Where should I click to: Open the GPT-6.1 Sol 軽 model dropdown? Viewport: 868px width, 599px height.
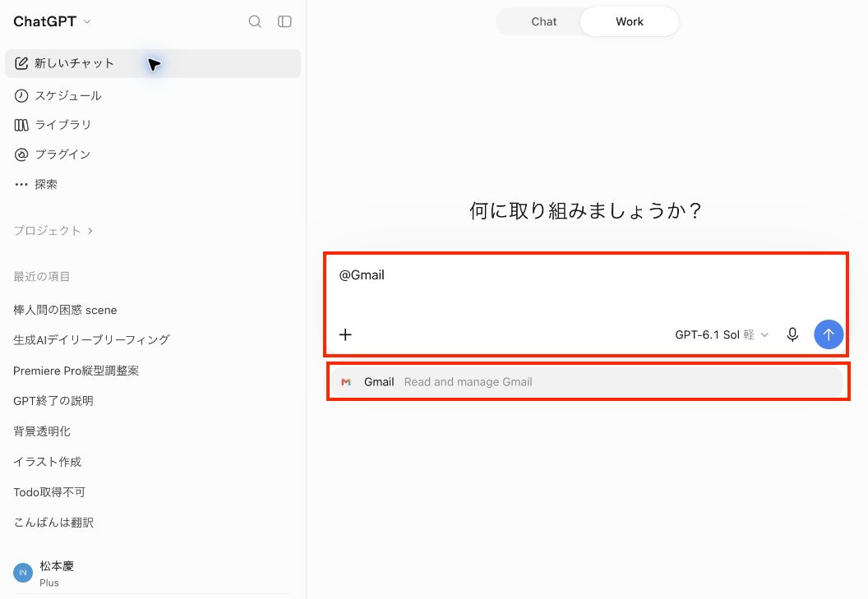(722, 334)
